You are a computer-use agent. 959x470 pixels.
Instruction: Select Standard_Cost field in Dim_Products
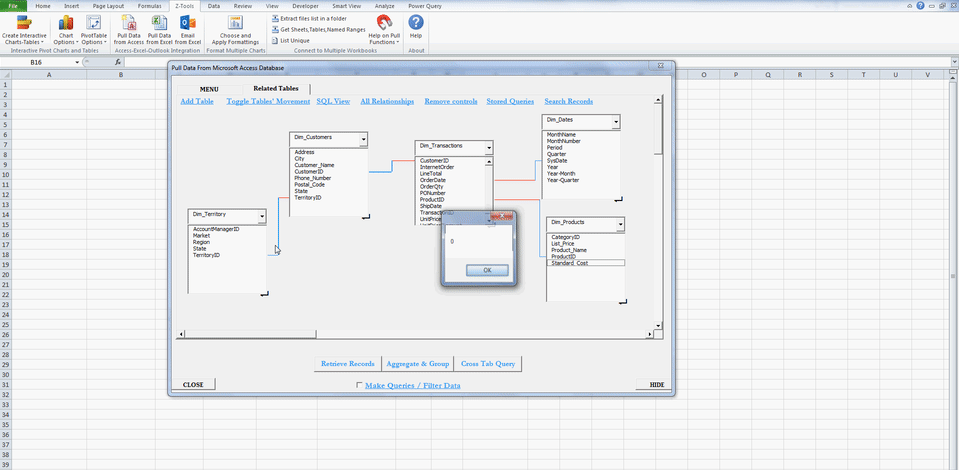point(585,263)
